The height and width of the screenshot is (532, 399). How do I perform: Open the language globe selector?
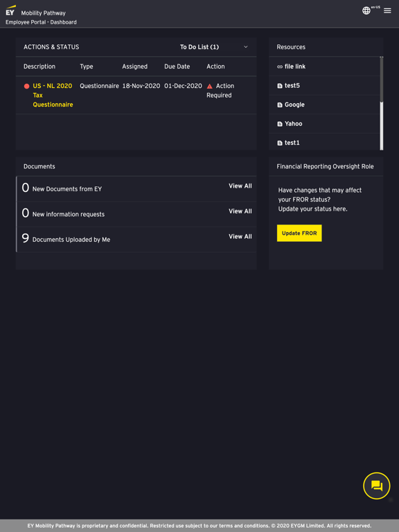pos(366,10)
